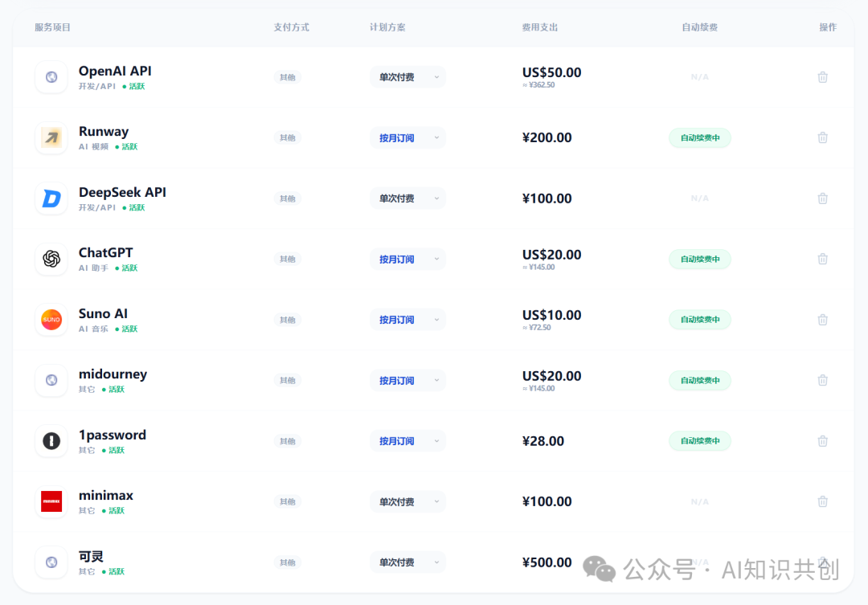The height and width of the screenshot is (605, 868).
Task: Click the US$50.00 cost value
Action: (552, 72)
